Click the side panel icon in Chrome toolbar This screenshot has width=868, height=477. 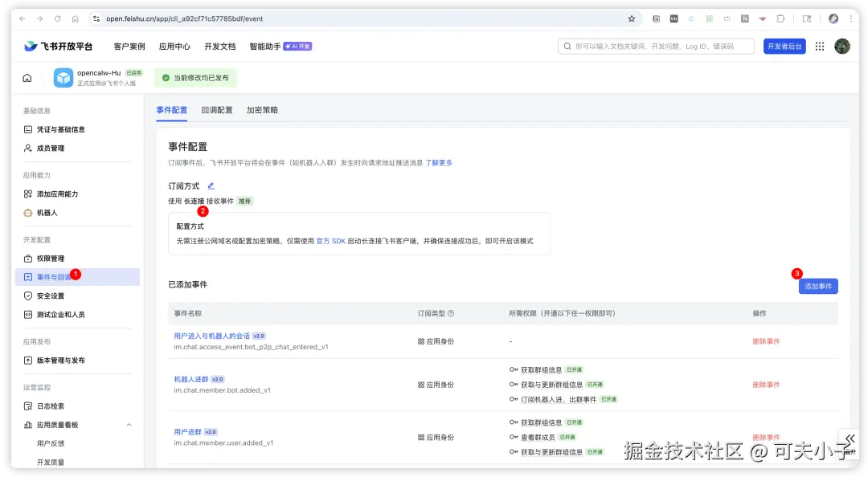[x=807, y=18]
